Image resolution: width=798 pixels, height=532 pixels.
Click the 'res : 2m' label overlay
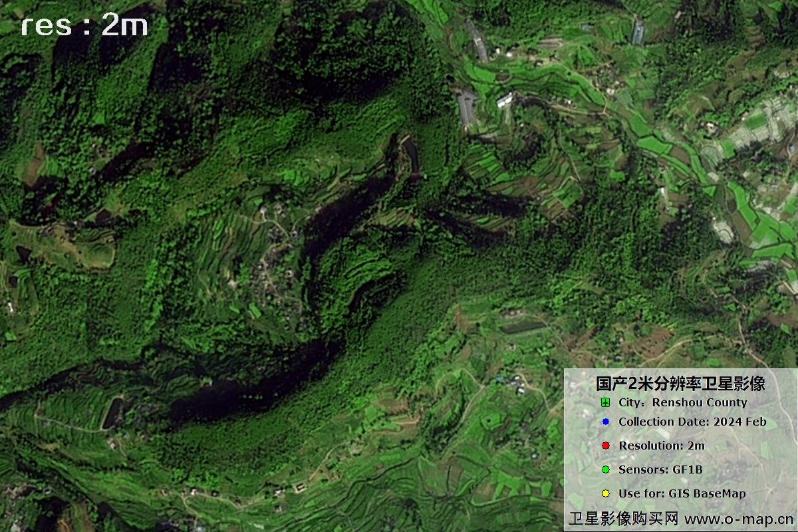click(84, 26)
